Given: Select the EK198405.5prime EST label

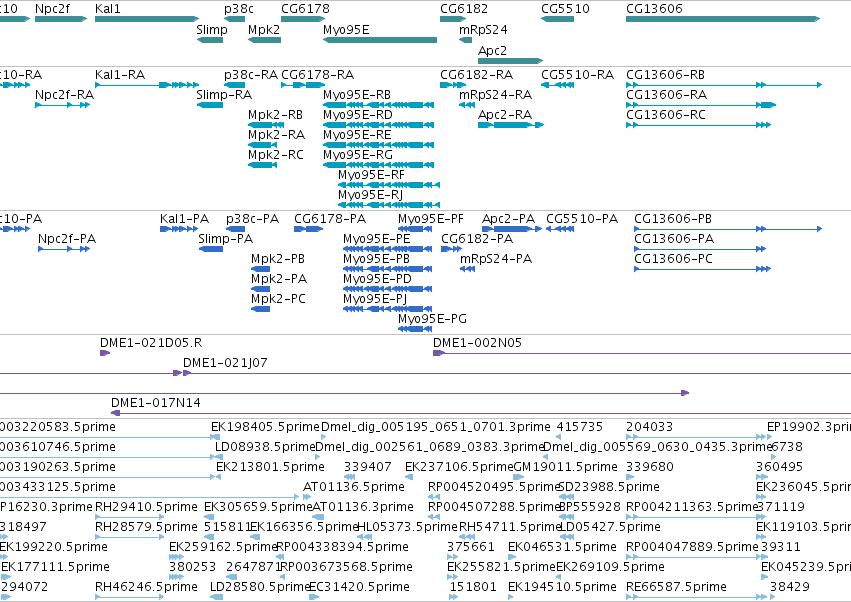Looking at the screenshot, I should tap(265, 427).
